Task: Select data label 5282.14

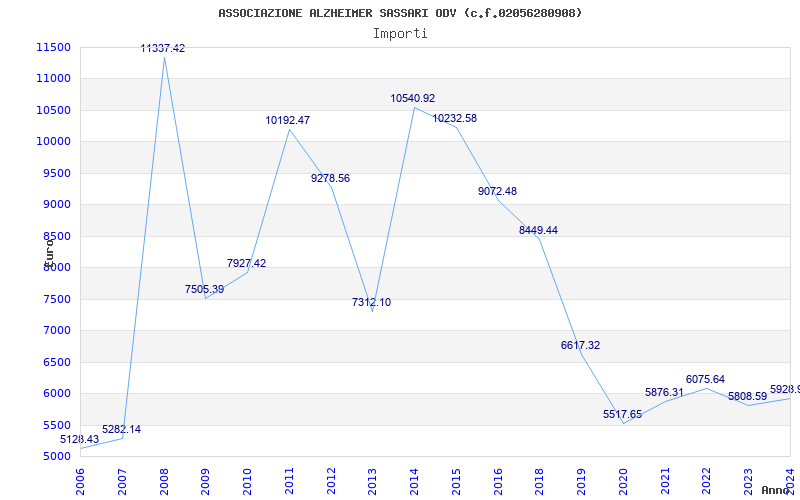Action: (x=121, y=430)
